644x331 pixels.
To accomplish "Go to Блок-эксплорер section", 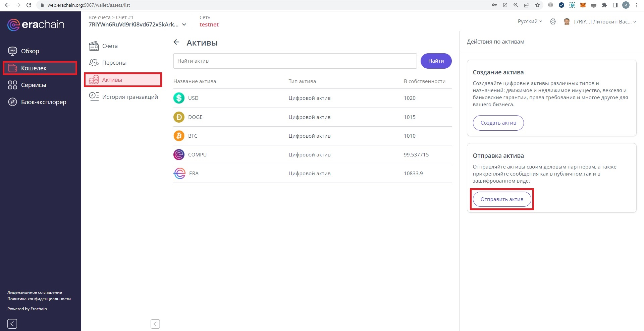I will coord(43,102).
